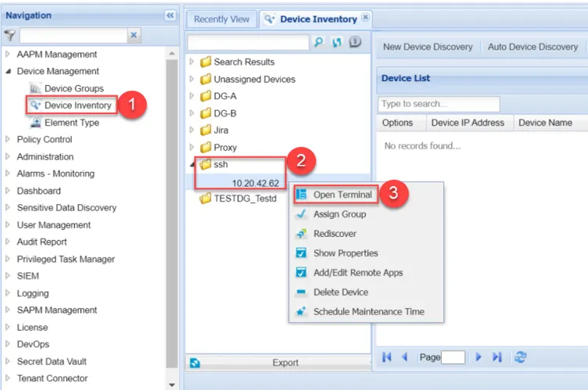
Task: Close the Device Inventory tab
Action: coord(365,17)
